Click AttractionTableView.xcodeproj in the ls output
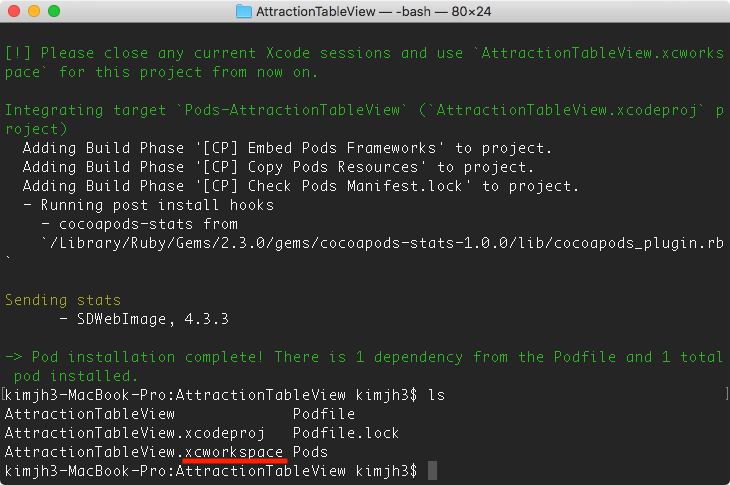 [x=136, y=433]
